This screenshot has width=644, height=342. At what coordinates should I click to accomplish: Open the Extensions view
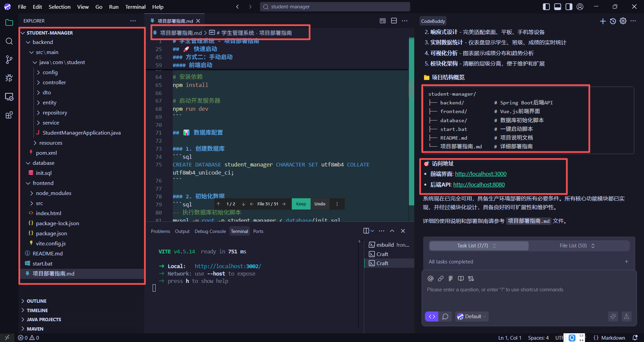pos(9,115)
